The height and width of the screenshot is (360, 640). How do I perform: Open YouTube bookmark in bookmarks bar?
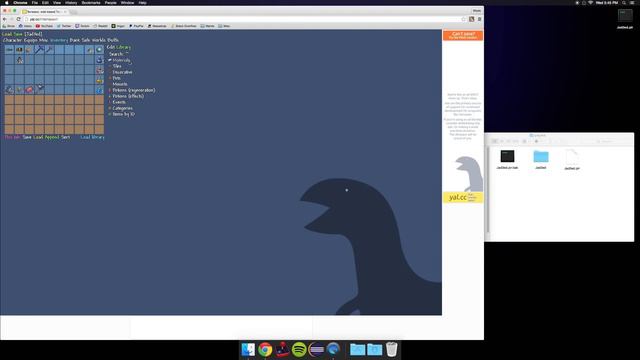[x=44, y=26]
